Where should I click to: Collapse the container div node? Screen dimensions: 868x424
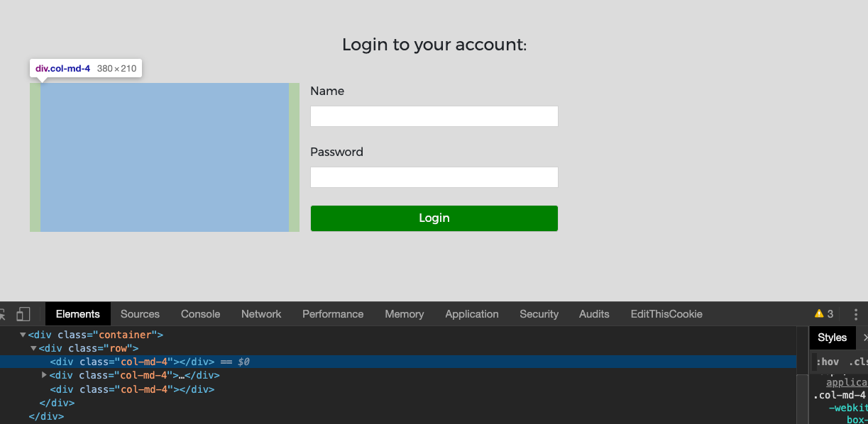tap(23, 335)
